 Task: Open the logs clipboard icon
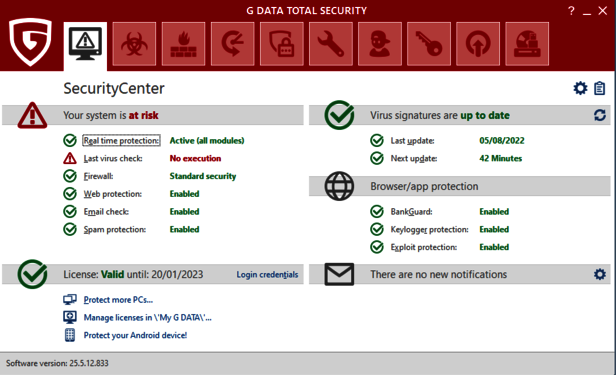(600, 88)
